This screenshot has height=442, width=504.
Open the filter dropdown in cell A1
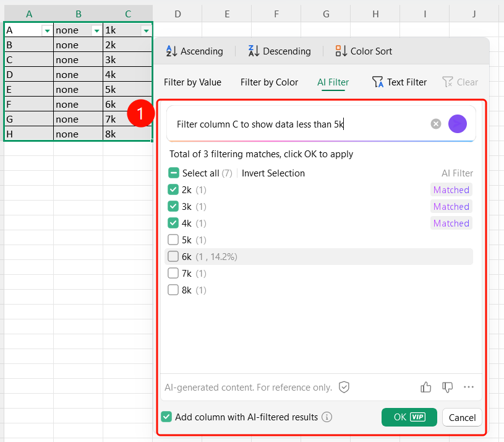(x=47, y=31)
